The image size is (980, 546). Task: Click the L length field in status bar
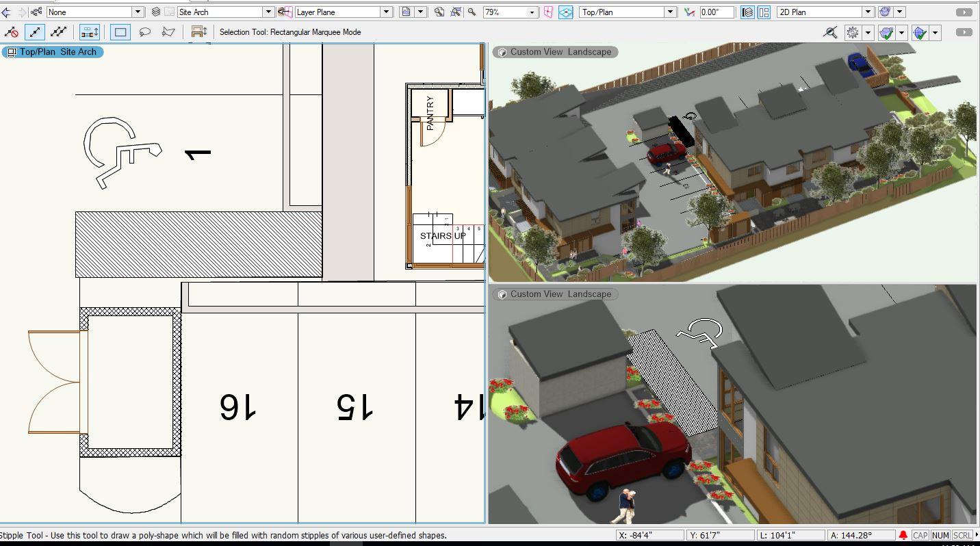coord(791,535)
